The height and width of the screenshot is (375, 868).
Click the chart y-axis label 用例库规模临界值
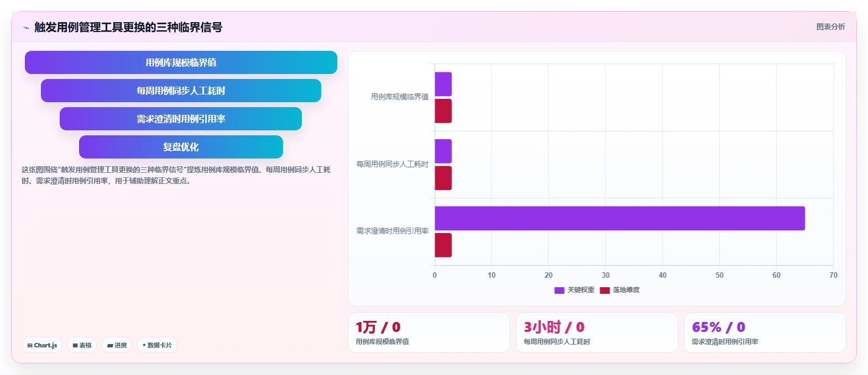tap(400, 97)
